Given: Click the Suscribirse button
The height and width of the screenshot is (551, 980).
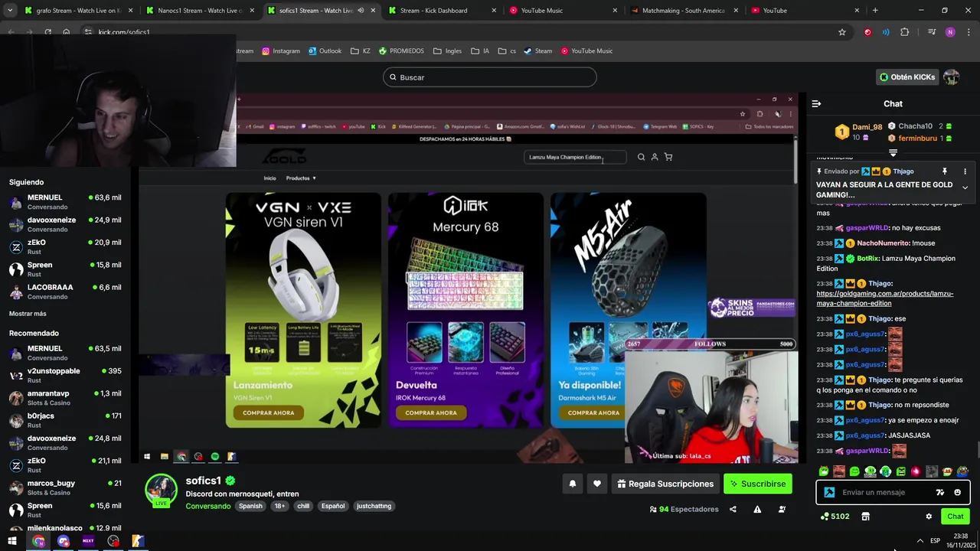Looking at the screenshot, I should [757, 484].
